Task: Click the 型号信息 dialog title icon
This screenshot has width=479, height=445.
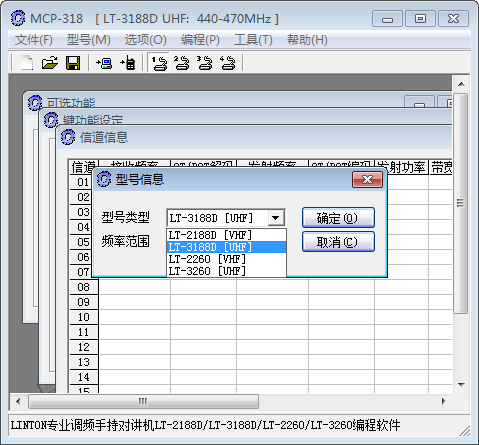Action: 104,179
